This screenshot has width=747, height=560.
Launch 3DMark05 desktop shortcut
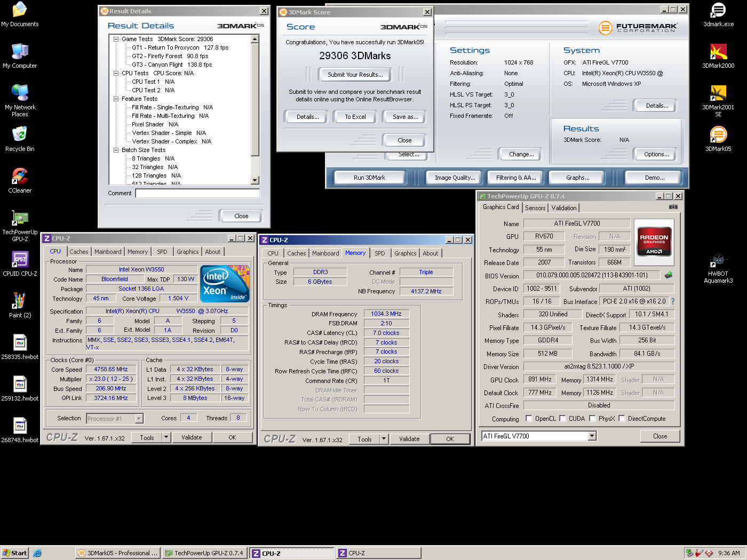pyautogui.click(x=718, y=139)
